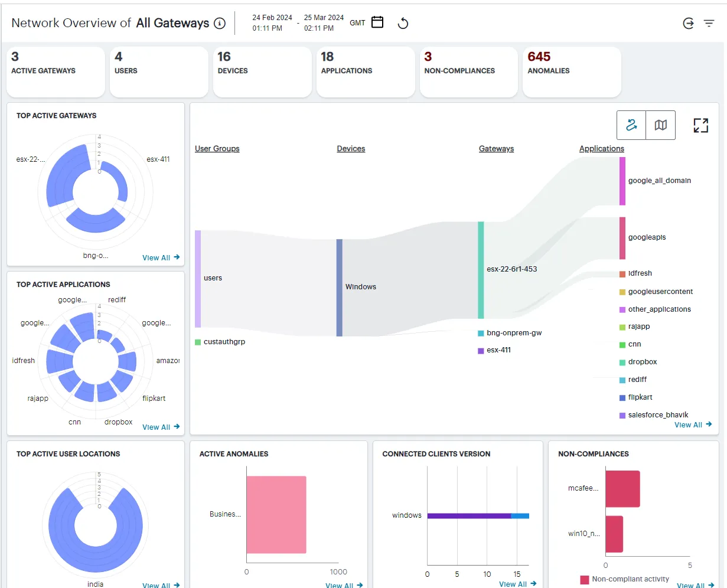Click the win10_n non-compliance bar

[x=614, y=534]
